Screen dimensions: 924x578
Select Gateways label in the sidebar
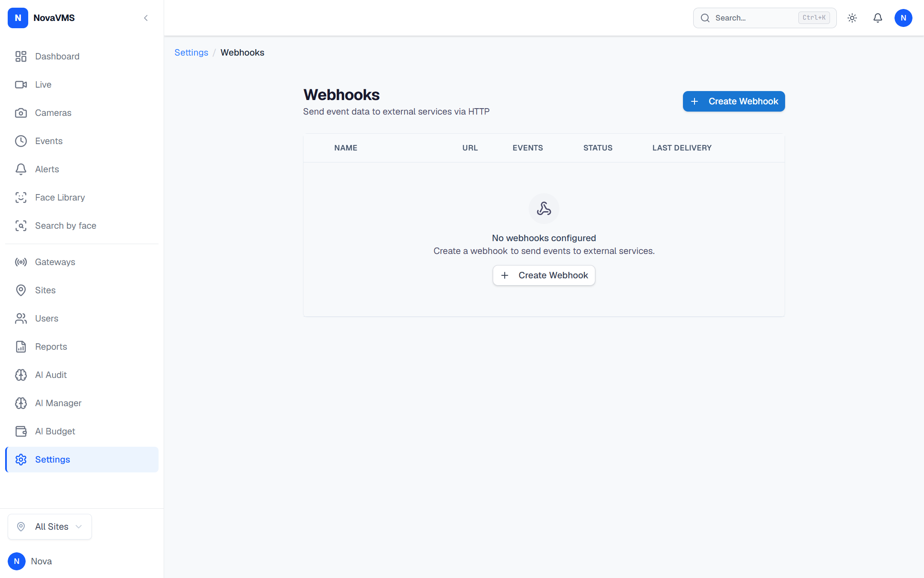pyautogui.click(x=55, y=262)
